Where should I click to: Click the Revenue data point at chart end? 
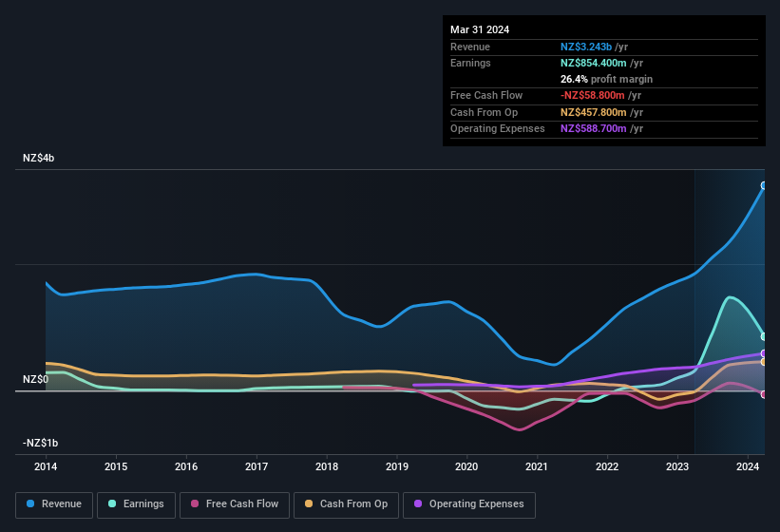[764, 185]
